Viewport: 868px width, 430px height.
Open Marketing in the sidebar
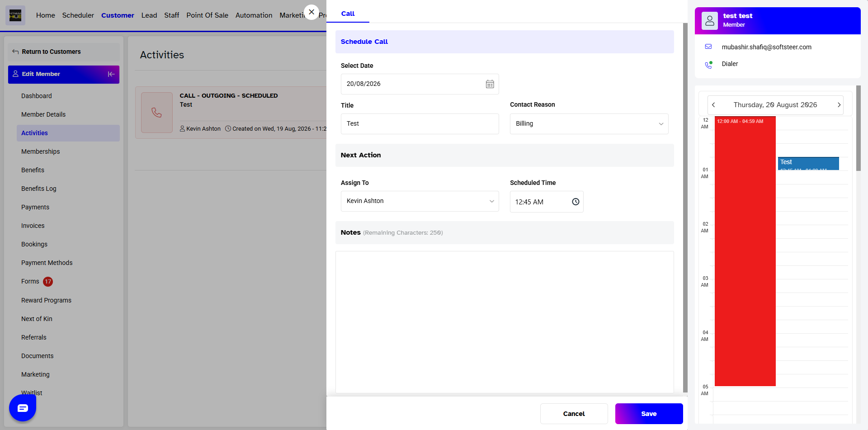point(35,374)
